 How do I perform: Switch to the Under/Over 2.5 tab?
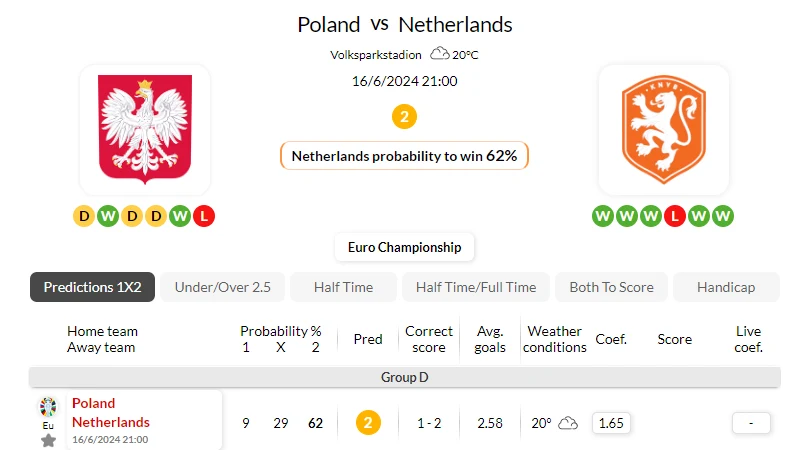pos(222,287)
